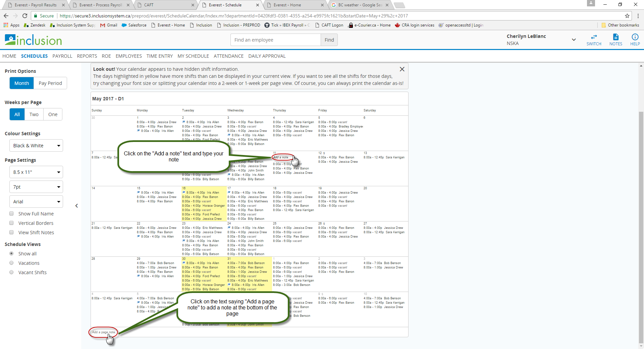This screenshot has width=644, height=349.
Task: Click Add a page note link
Action: pyautogui.click(x=104, y=332)
